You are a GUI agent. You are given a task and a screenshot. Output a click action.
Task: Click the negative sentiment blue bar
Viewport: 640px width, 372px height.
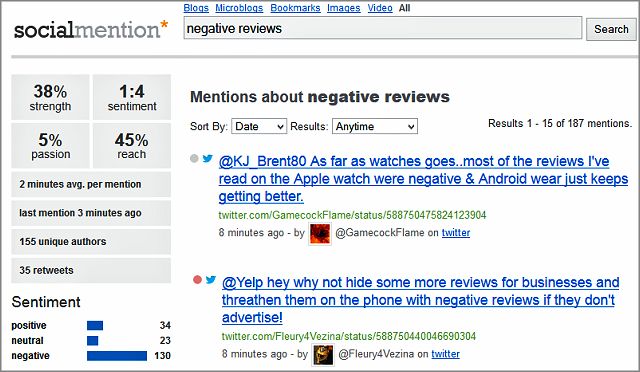[x=117, y=356]
